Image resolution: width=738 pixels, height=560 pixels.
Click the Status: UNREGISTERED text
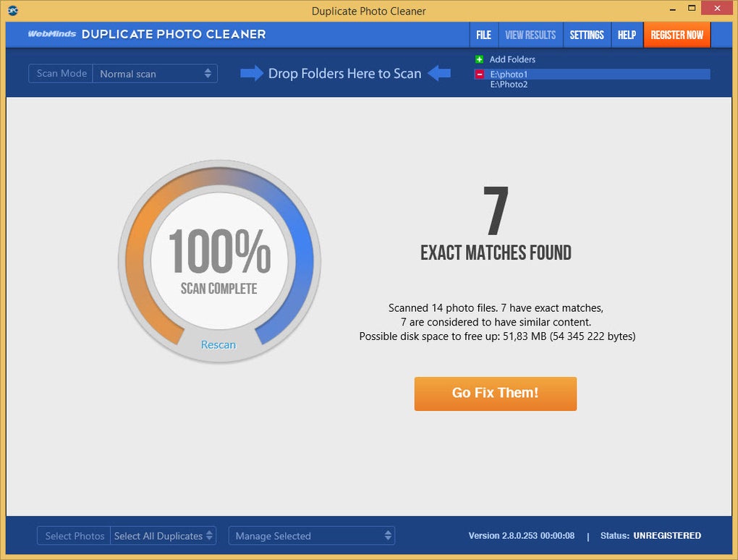[650, 535]
